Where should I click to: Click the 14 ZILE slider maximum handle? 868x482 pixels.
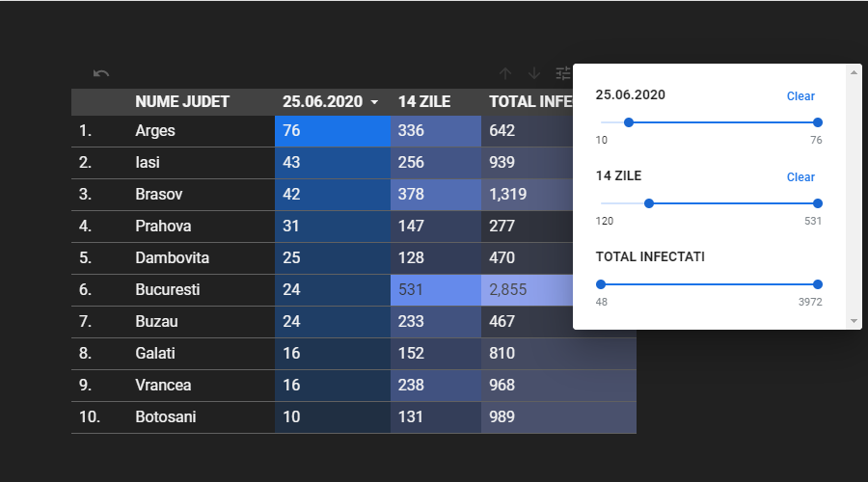[818, 203]
